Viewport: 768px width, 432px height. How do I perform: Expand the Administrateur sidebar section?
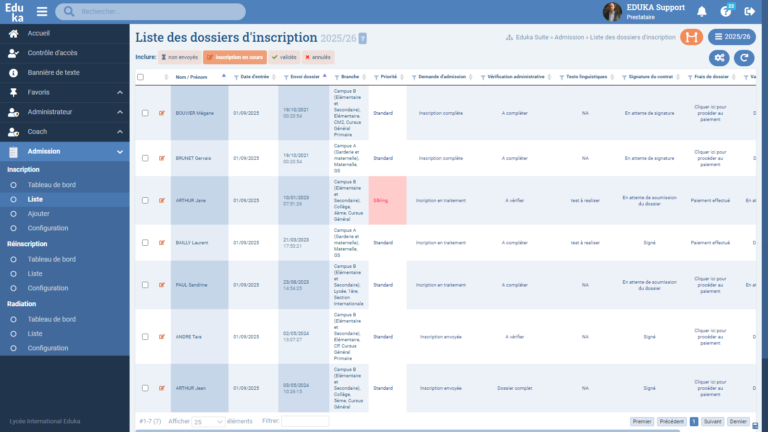(64, 111)
